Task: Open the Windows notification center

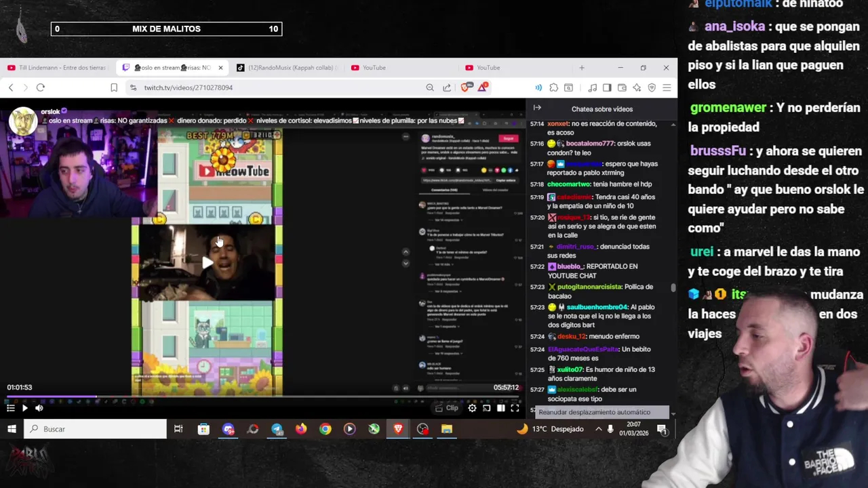Action: click(662, 429)
